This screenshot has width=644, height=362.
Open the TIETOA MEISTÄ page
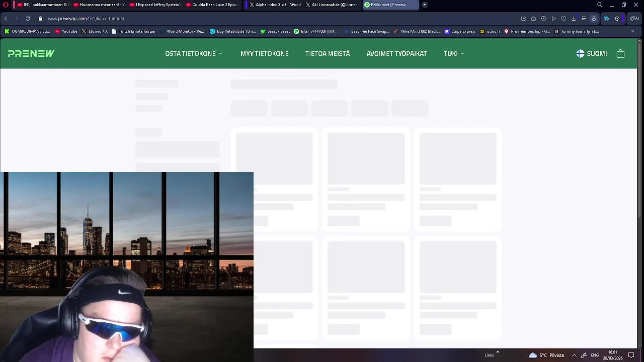pyautogui.click(x=328, y=53)
